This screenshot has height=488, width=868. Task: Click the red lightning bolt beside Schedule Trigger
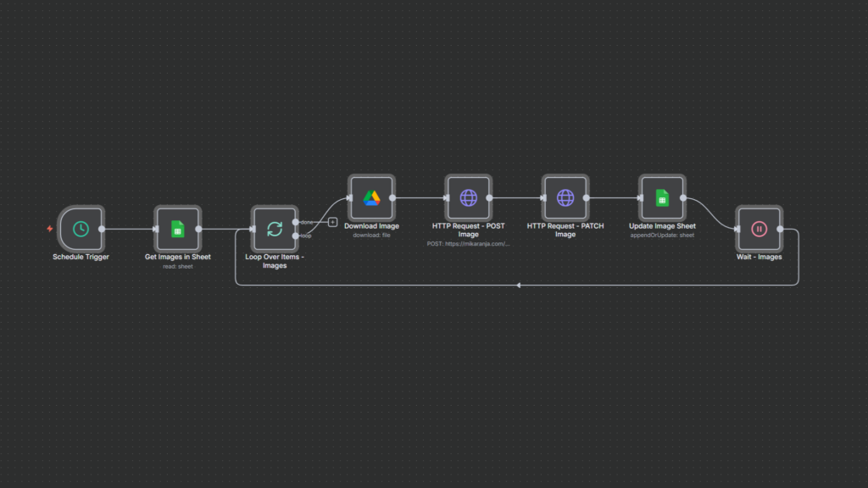(50, 226)
